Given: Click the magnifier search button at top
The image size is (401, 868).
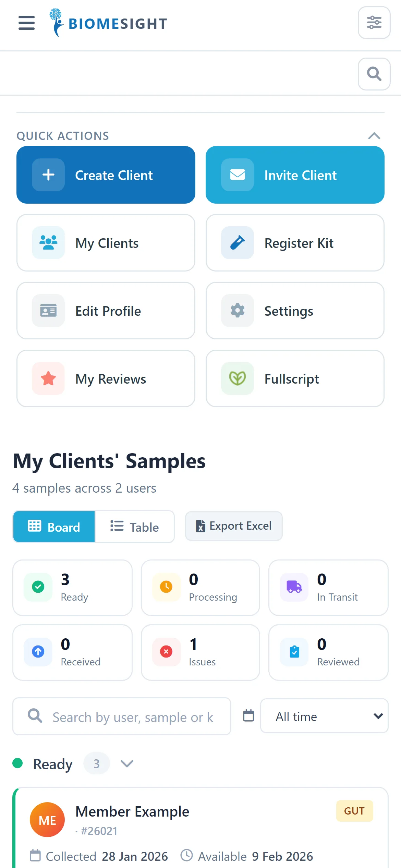Looking at the screenshot, I should [x=374, y=74].
